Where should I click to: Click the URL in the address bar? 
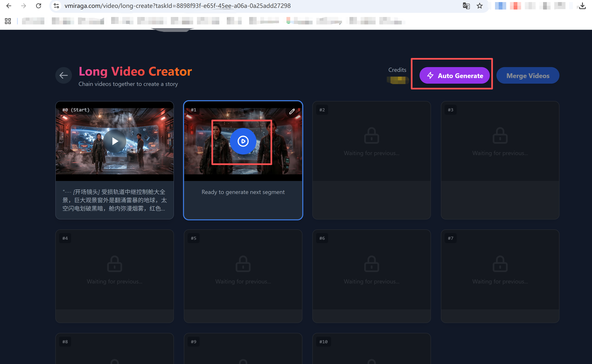[178, 6]
